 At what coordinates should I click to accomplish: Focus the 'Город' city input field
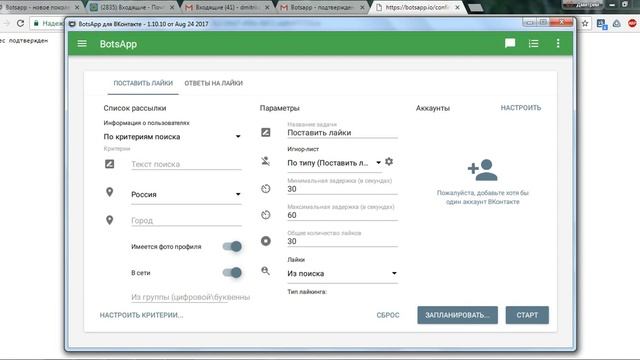coord(186,220)
